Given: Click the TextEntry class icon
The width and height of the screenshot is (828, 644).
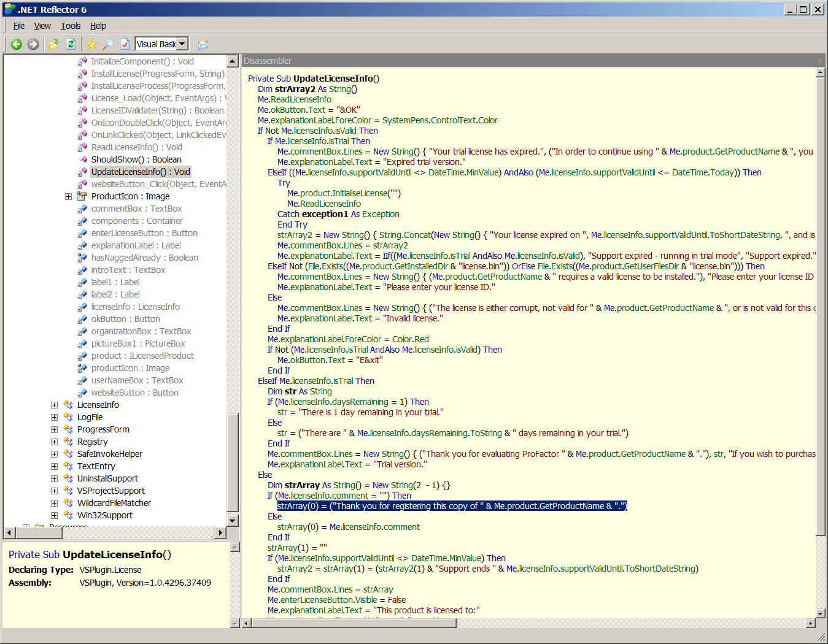Looking at the screenshot, I should click(x=68, y=466).
